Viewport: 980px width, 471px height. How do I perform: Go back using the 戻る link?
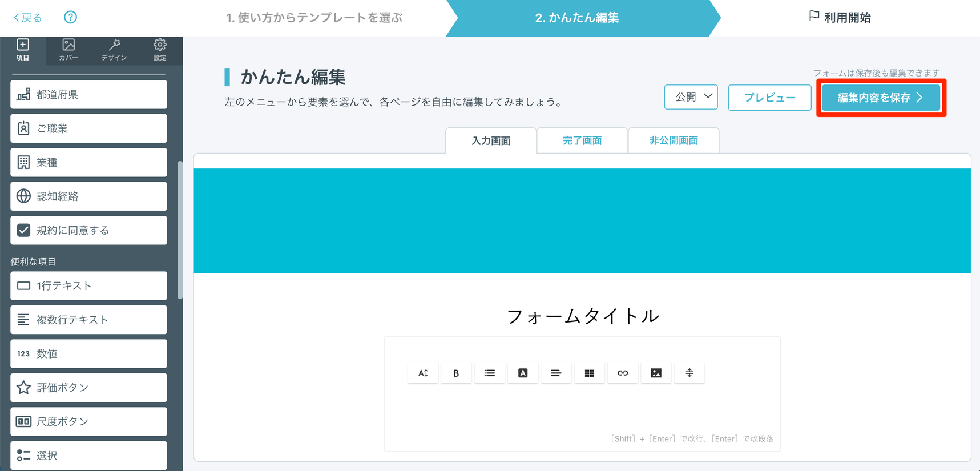[x=28, y=18]
